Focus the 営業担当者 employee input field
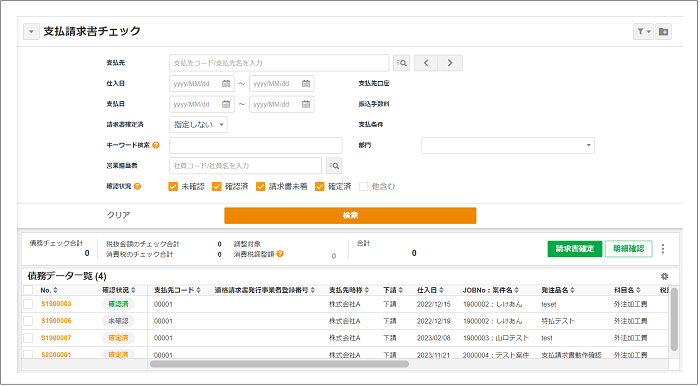Viewport: 700px width, 386px height. click(x=245, y=166)
